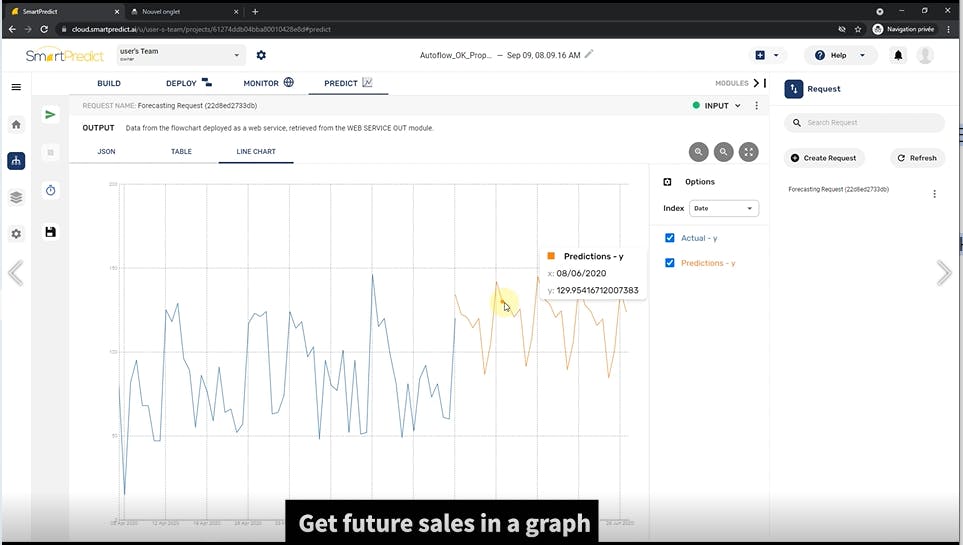This screenshot has height=545, width=963.
Task: Expand the Help dropdown arrow
Action: point(862,55)
